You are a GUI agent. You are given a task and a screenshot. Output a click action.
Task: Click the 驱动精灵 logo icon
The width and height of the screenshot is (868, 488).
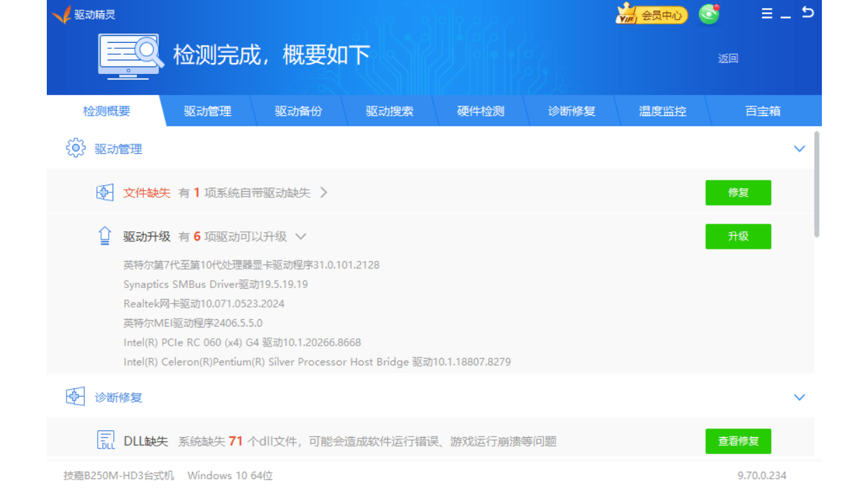point(61,14)
